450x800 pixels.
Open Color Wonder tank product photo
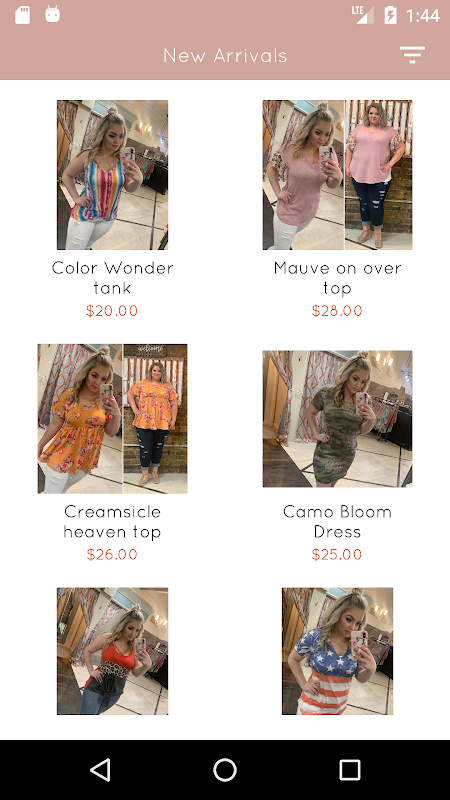112,175
